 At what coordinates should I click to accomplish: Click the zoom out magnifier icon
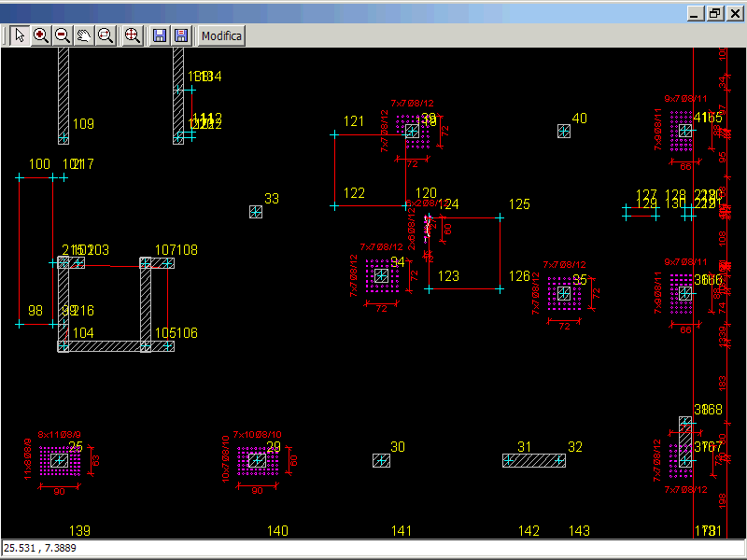(63, 35)
